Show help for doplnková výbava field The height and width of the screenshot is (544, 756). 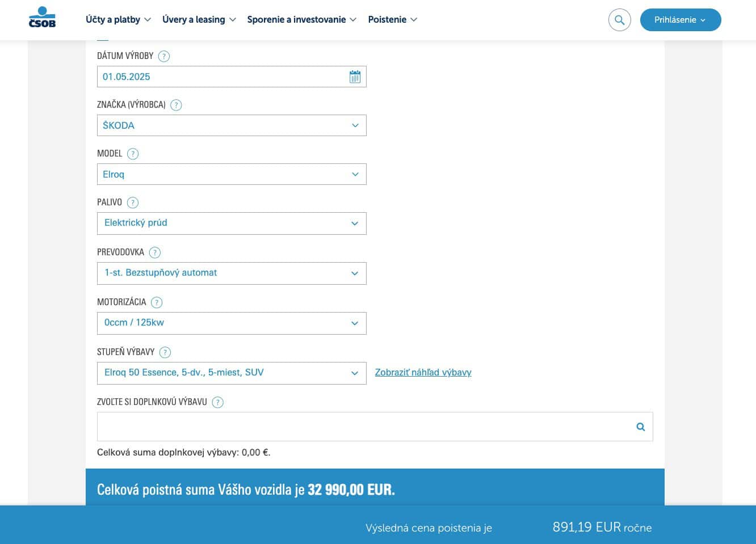[217, 402]
